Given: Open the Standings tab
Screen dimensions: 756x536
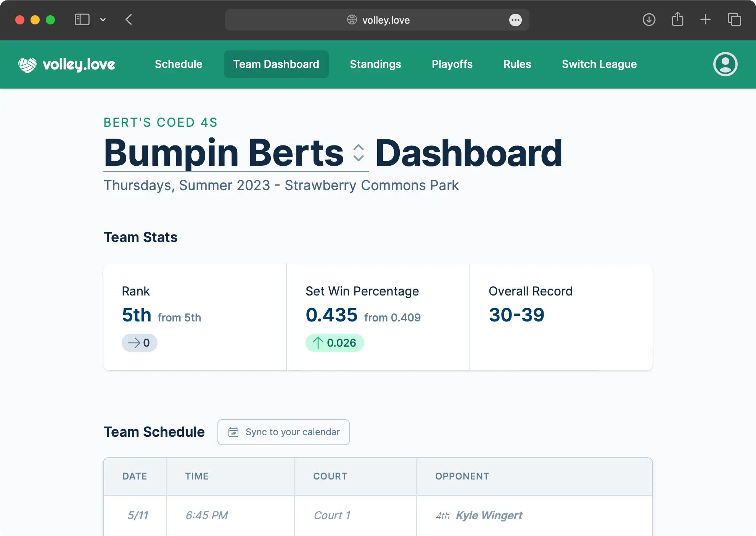Looking at the screenshot, I should coord(375,64).
